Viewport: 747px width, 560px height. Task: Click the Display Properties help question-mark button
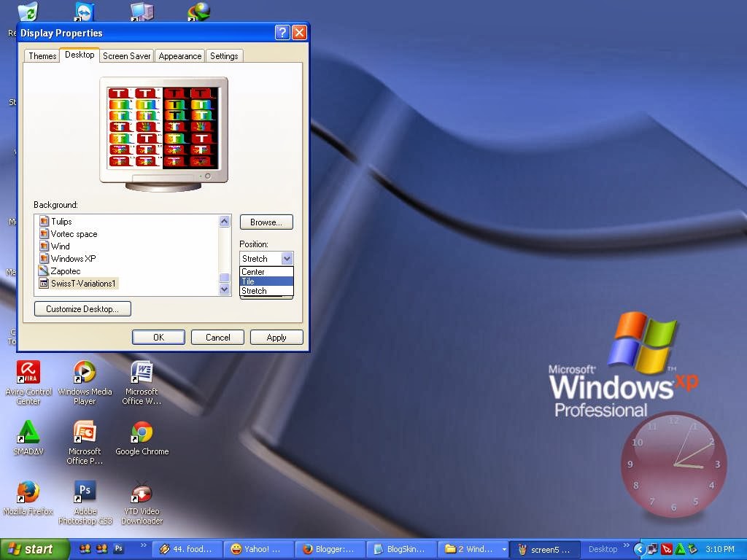tap(282, 32)
